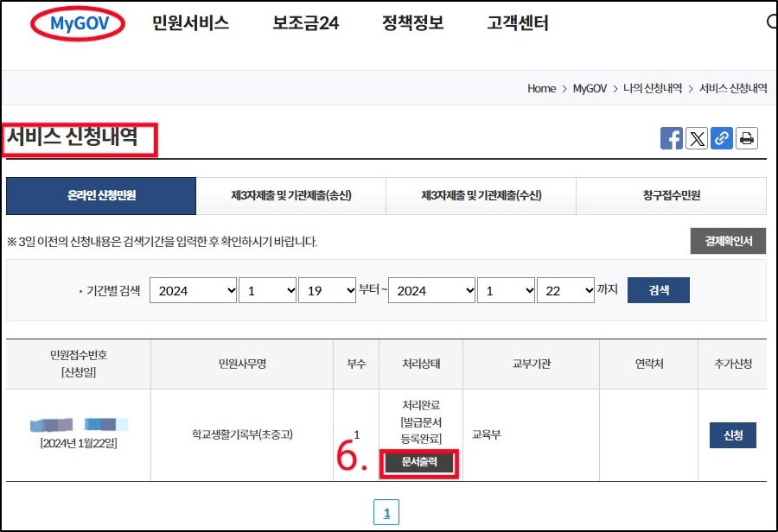Open search with the magnifier icon

[x=772, y=22]
